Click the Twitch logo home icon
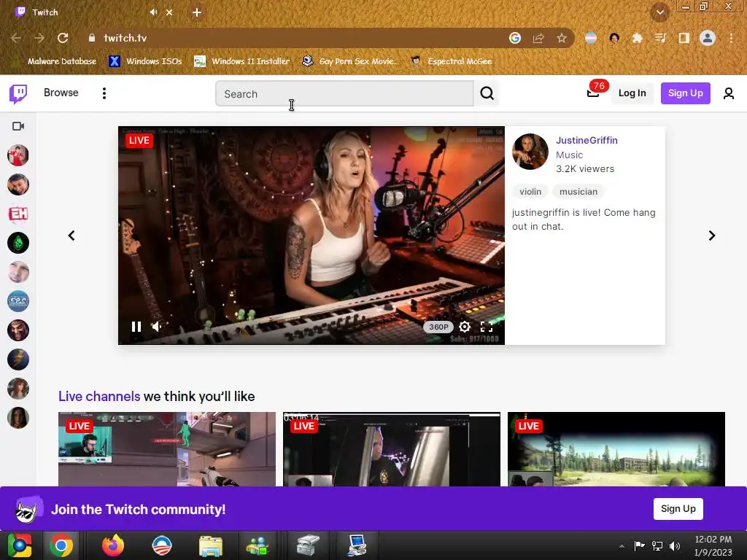This screenshot has height=560, width=747. (18, 93)
